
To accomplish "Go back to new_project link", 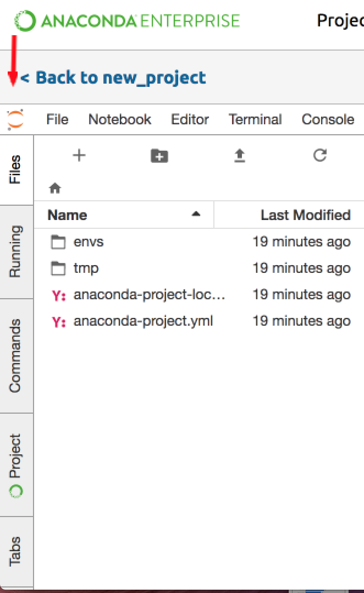I will (113, 78).
